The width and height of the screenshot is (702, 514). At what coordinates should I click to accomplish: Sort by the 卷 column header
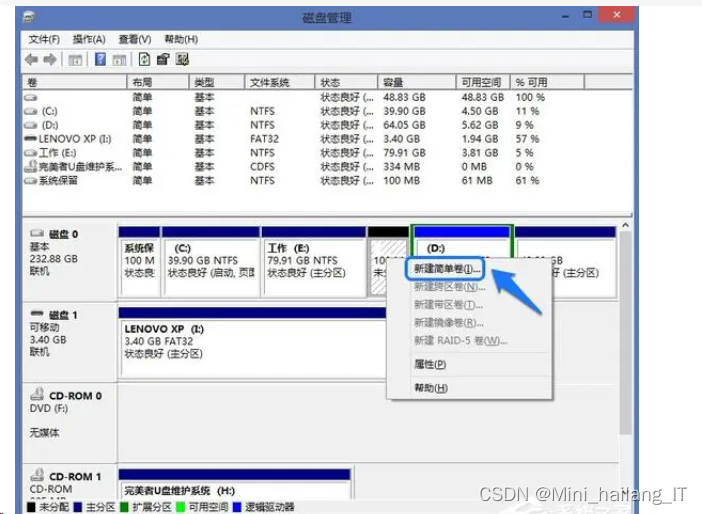tap(75, 82)
